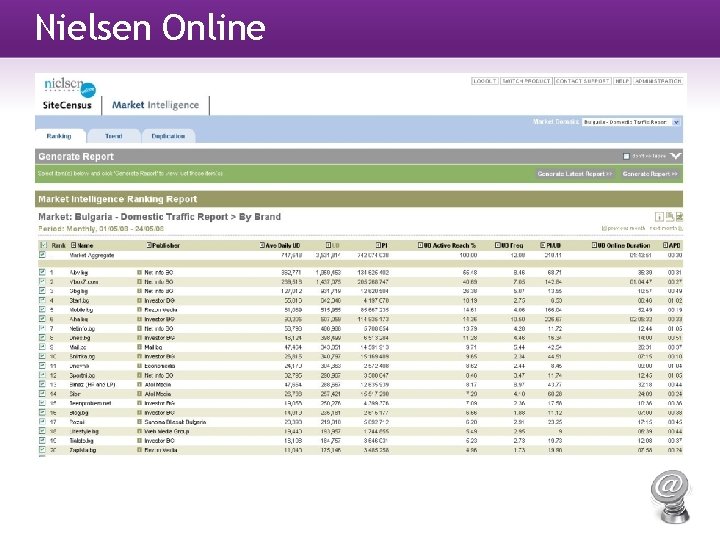The height and width of the screenshot is (540, 720).
Task: Switch to the Duplication tab
Action: click(x=169, y=136)
